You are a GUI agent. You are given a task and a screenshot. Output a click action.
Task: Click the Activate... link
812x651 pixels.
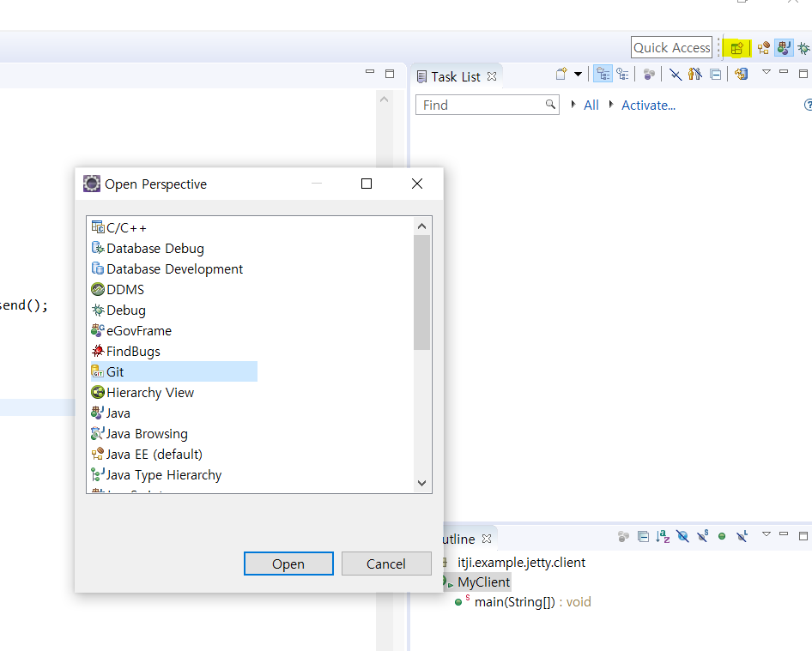648,105
